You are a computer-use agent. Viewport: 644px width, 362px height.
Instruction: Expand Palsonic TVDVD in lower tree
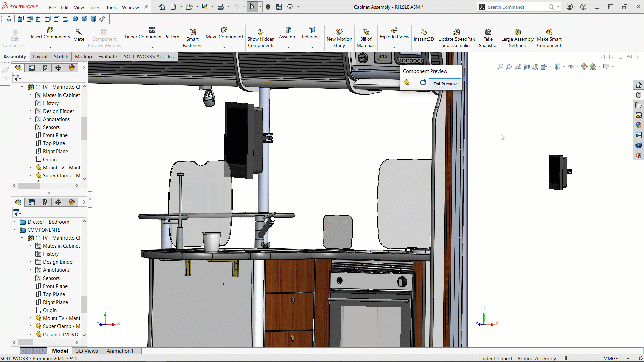pyautogui.click(x=30, y=334)
